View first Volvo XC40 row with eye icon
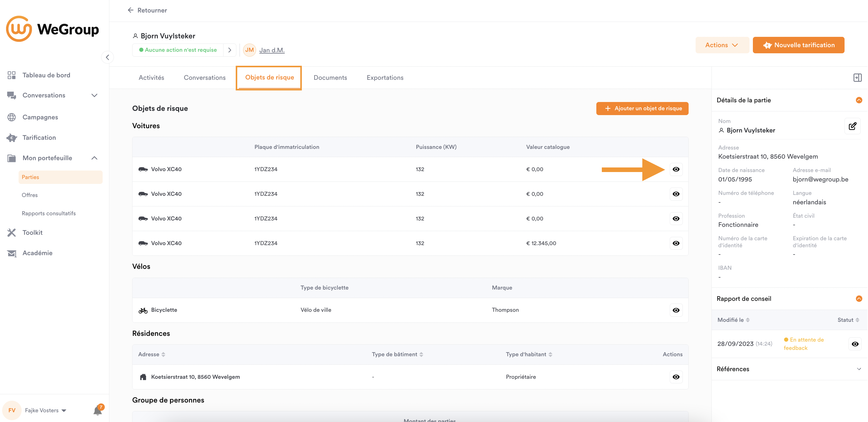Viewport: 868px width, 422px height. 676,169
